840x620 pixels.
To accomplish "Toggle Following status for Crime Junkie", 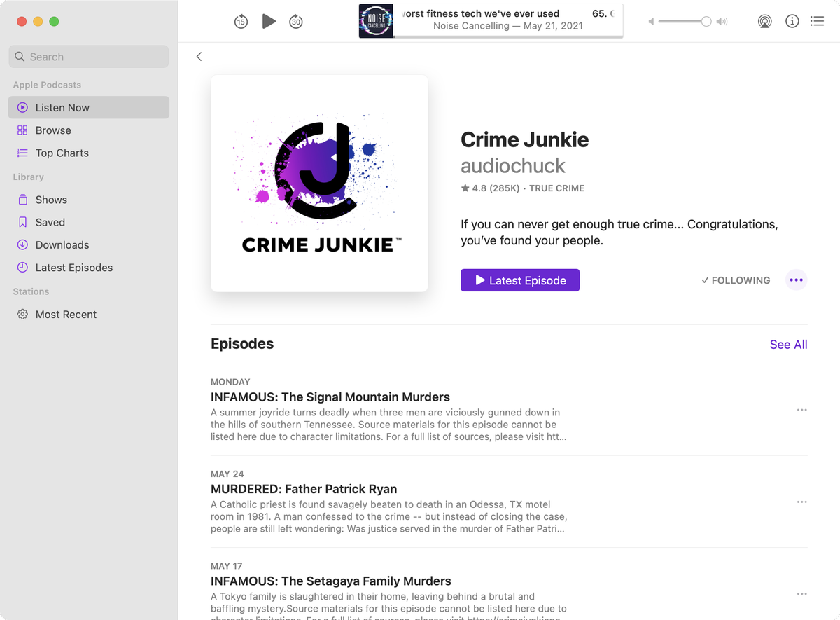I will [735, 280].
